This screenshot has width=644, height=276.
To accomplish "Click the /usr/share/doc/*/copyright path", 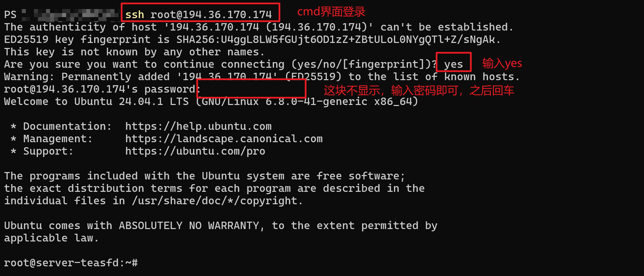I will [x=214, y=201].
